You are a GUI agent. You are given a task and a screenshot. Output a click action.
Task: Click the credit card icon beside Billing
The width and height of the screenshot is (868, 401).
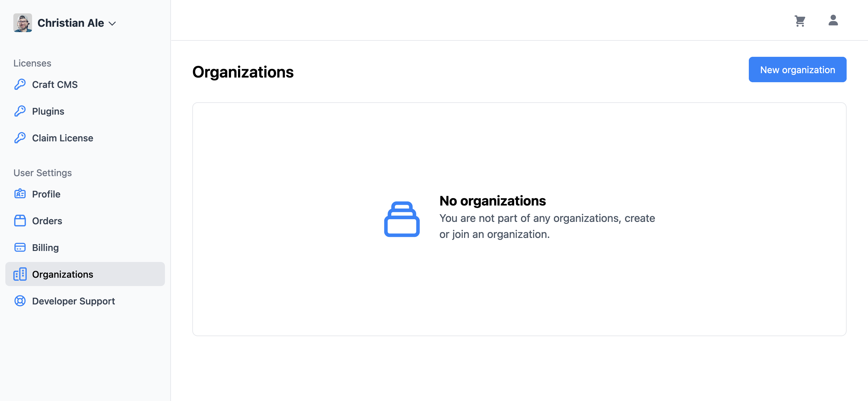tap(20, 247)
